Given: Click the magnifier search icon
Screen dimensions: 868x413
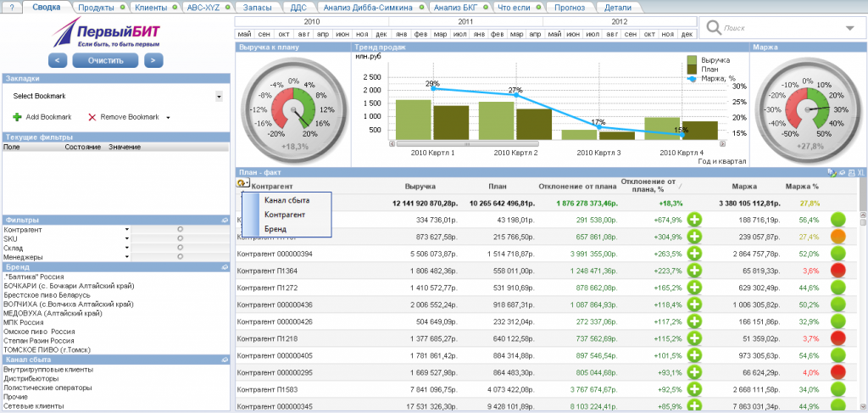Looking at the screenshot, I should coord(714,28).
